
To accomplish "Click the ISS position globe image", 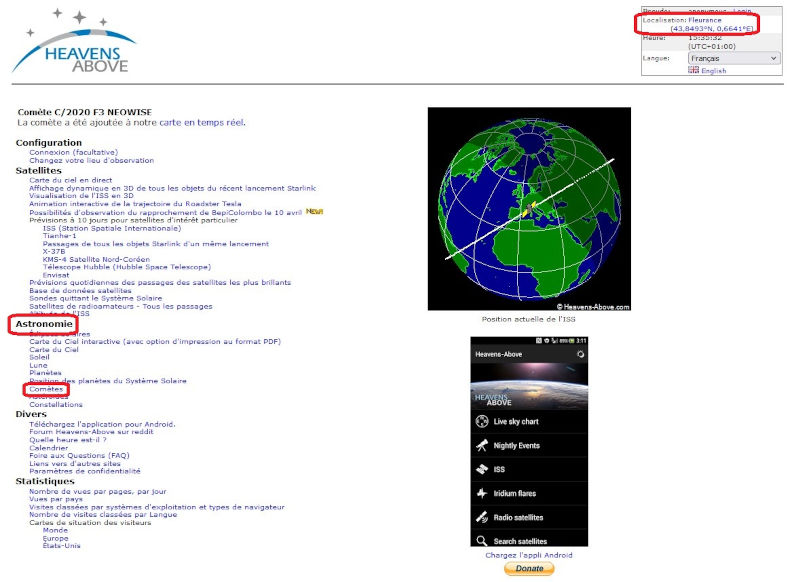I will coord(529,209).
